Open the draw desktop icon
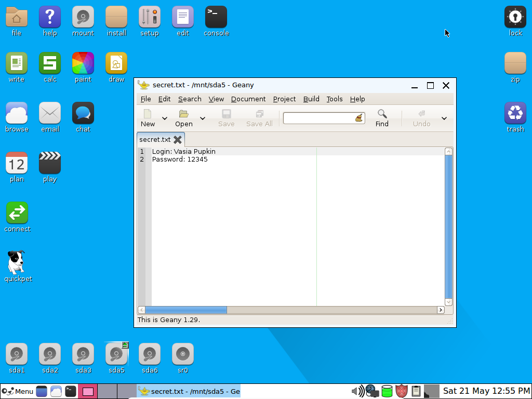The image size is (532, 399). click(116, 63)
